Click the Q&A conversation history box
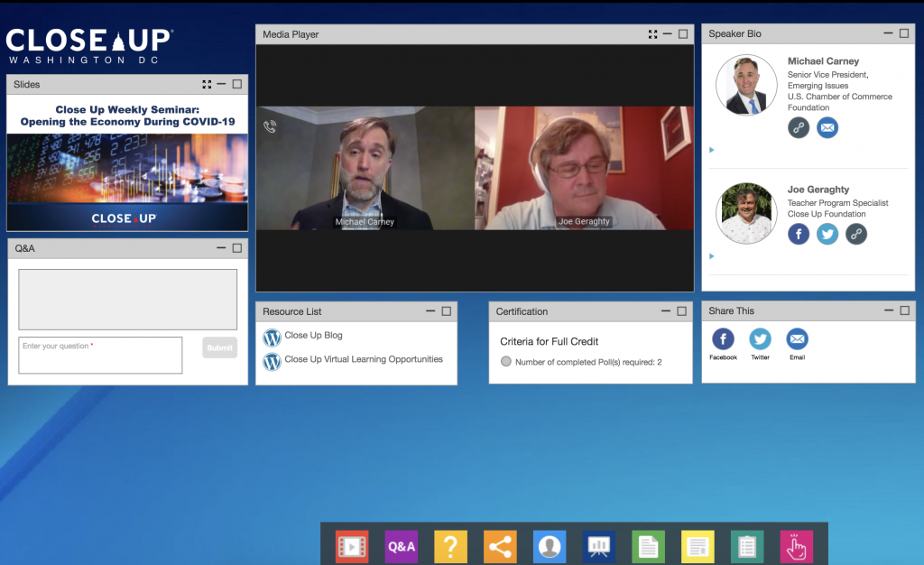Image resolution: width=924 pixels, height=565 pixels. pyautogui.click(x=128, y=300)
